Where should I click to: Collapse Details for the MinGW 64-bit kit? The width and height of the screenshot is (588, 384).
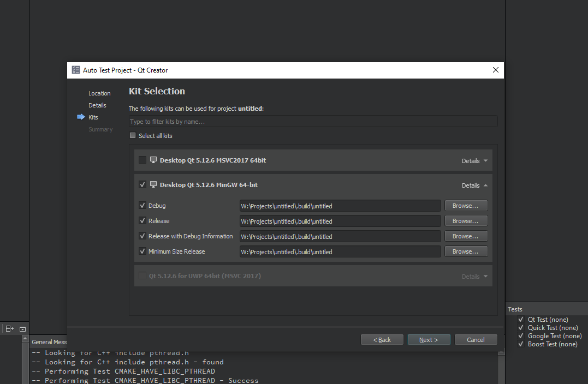point(474,185)
